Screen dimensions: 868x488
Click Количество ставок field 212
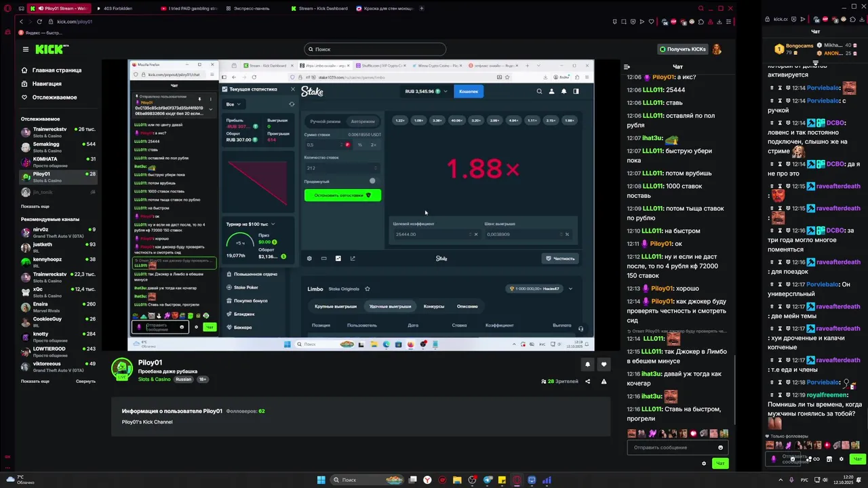click(x=341, y=168)
